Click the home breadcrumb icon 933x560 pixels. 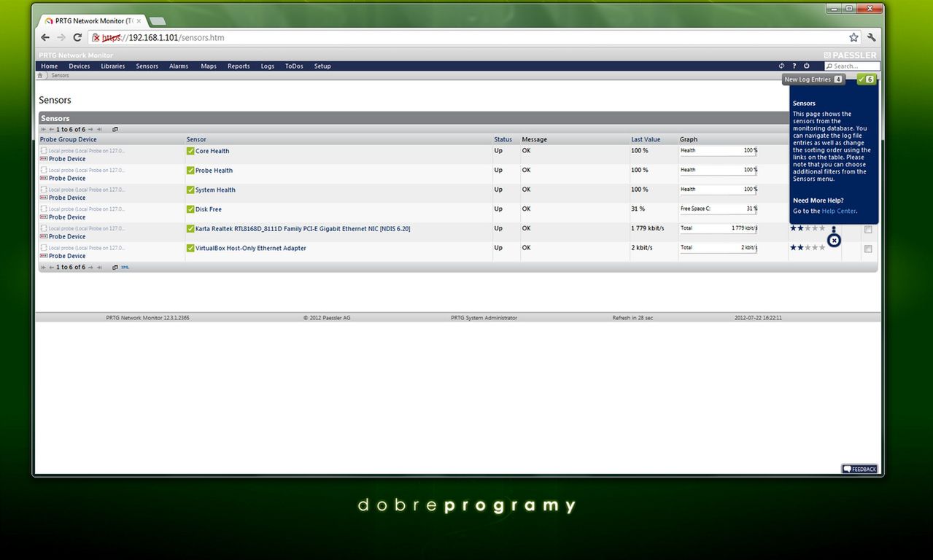pos(40,75)
